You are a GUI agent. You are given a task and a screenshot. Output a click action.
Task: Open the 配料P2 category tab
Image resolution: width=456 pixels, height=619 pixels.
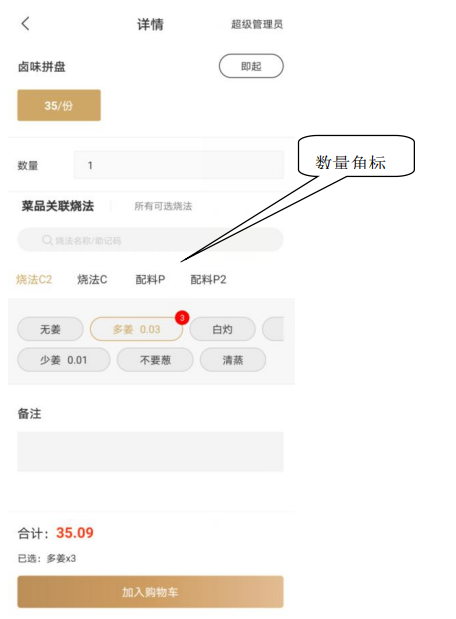(208, 279)
